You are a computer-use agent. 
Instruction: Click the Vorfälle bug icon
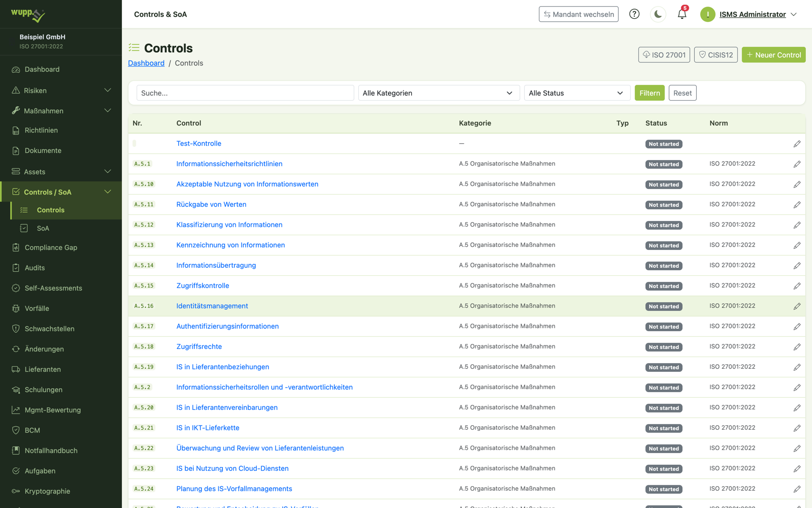[16, 308]
